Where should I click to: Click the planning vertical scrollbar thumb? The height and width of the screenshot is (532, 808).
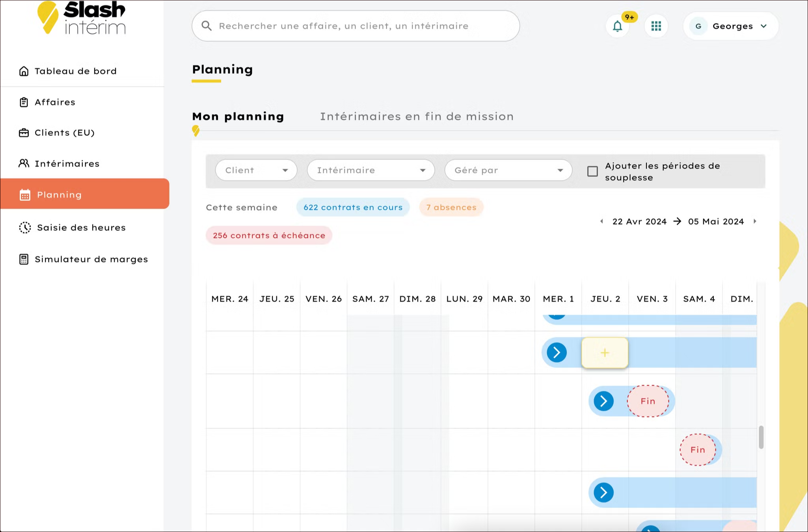(x=761, y=437)
